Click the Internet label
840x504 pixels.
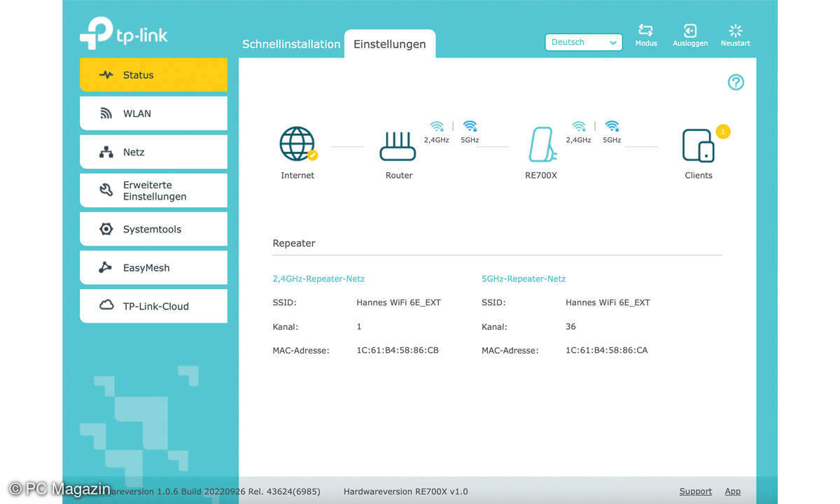pyautogui.click(x=297, y=176)
